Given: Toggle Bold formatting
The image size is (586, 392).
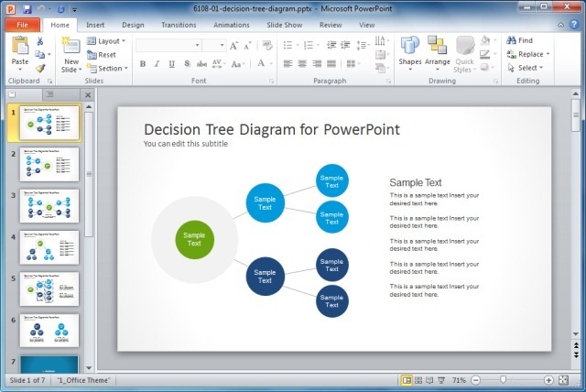Looking at the screenshot, I should (143, 64).
